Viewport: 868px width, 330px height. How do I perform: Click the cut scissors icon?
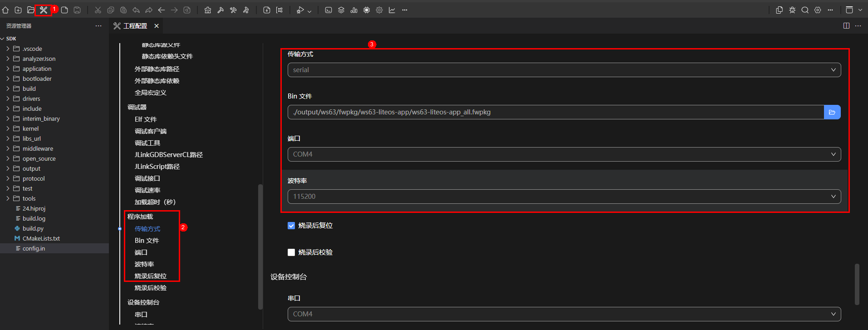(x=98, y=10)
